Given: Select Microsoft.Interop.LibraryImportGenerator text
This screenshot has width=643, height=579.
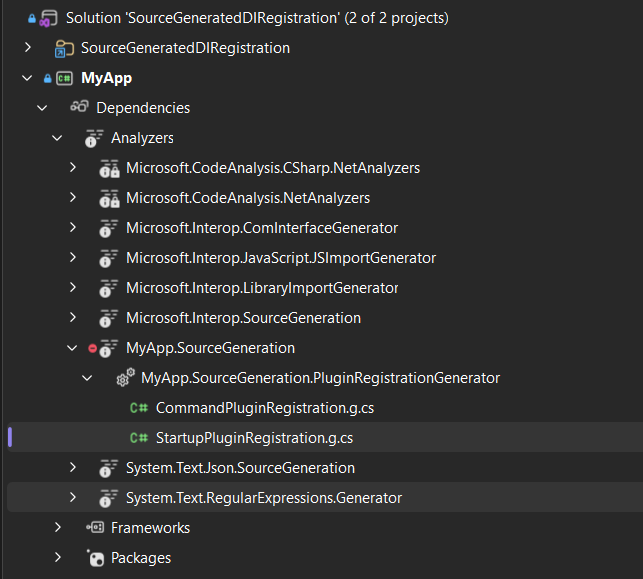Looking at the screenshot, I should [x=262, y=288].
